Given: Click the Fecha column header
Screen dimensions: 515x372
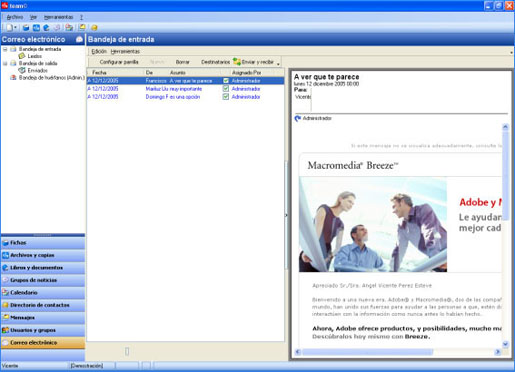Looking at the screenshot, I should click(x=116, y=72).
